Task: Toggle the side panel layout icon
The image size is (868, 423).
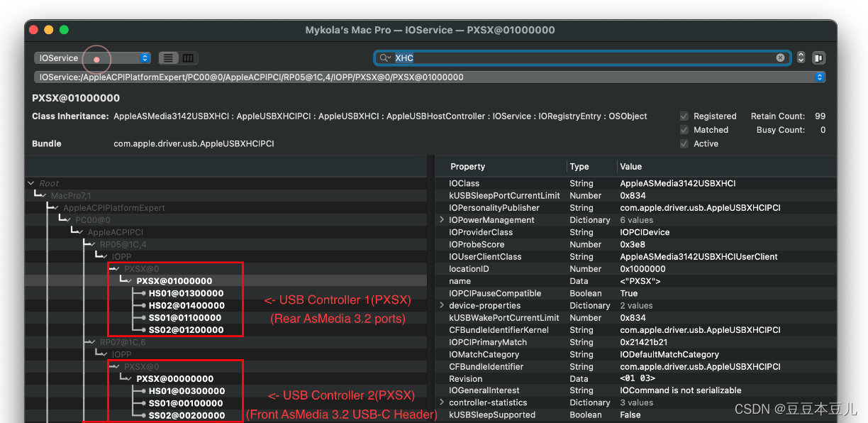Action: [818, 58]
